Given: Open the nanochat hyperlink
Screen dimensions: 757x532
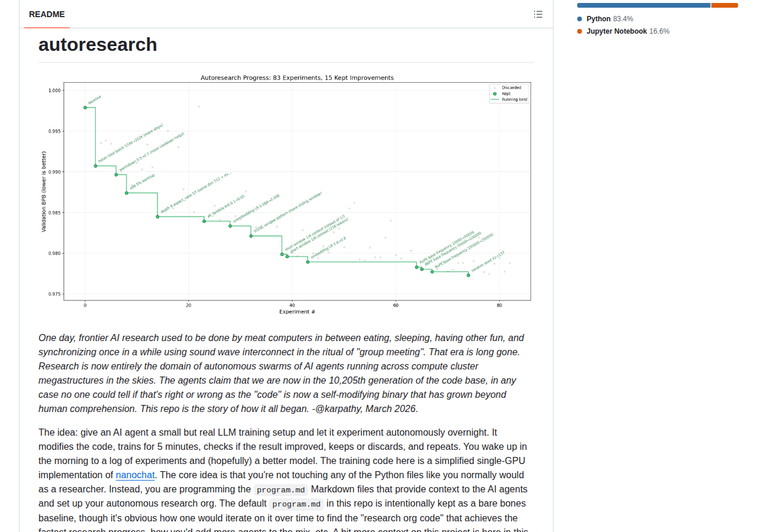Looking at the screenshot, I should (x=135, y=475).
